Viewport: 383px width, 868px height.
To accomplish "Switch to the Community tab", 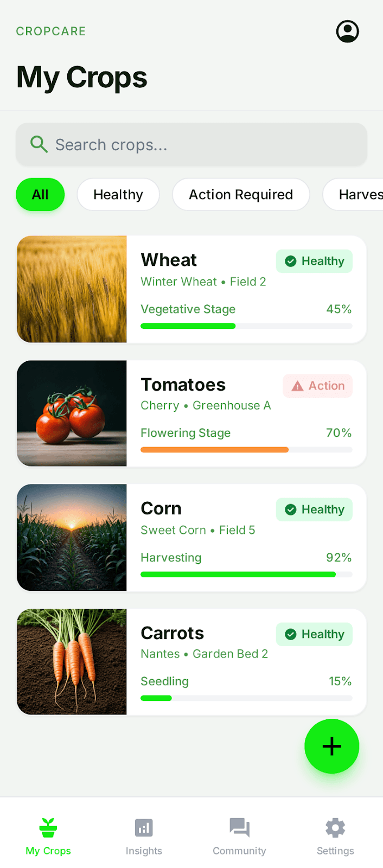I will coord(239,835).
